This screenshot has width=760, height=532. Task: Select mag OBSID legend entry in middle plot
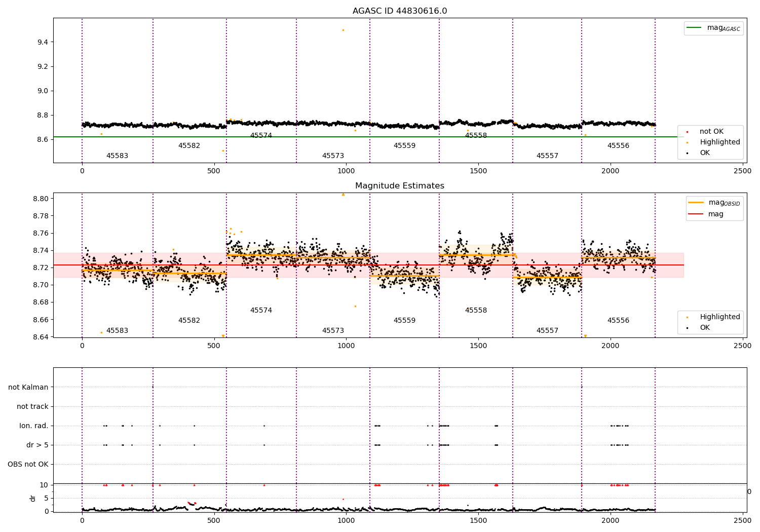tap(715, 203)
